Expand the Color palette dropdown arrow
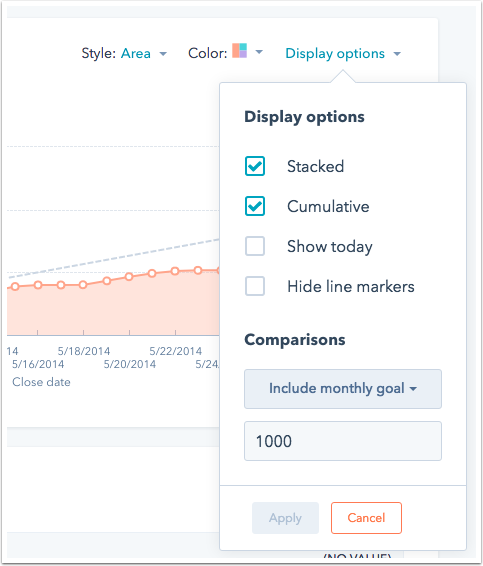 259,52
